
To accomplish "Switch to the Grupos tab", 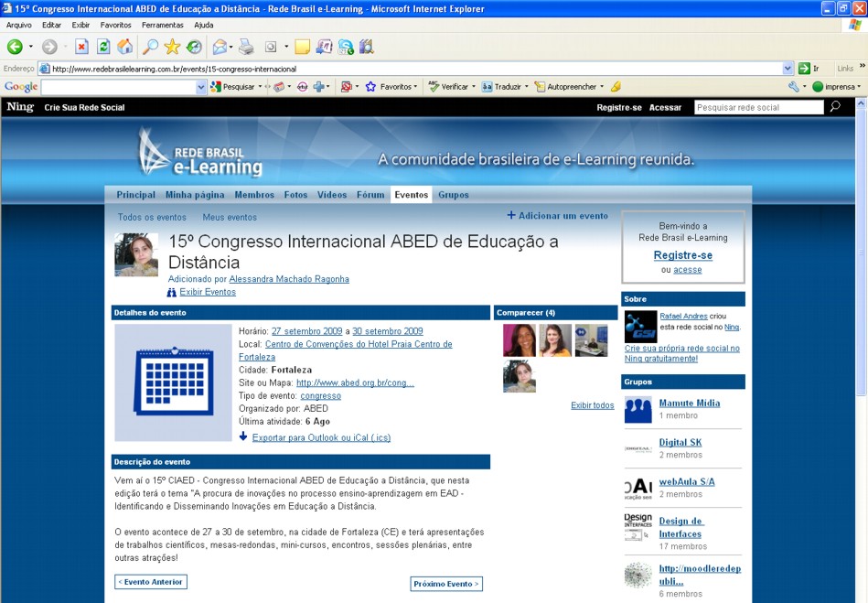I will tap(454, 195).
